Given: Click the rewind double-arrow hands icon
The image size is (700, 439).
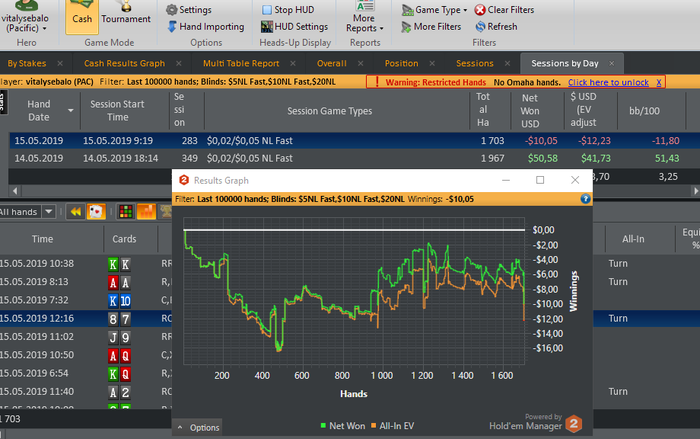Looking at the screenshot, I should (75, 211).
